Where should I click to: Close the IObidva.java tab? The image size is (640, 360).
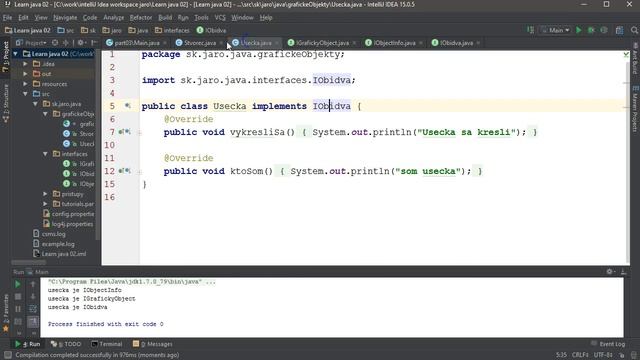click(x=478, y=43)
